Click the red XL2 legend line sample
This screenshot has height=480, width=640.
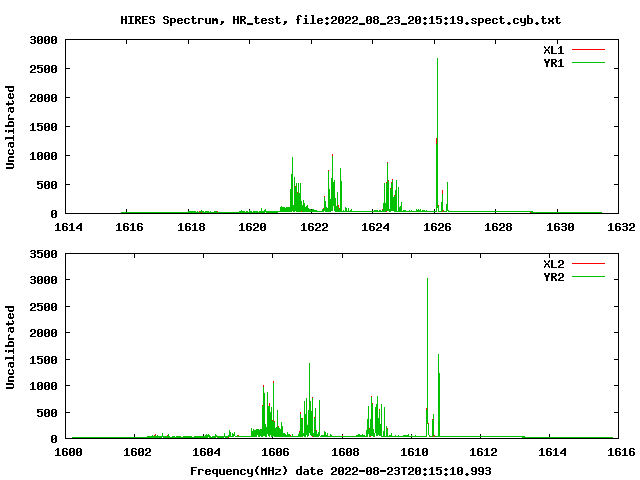(588, 264)
